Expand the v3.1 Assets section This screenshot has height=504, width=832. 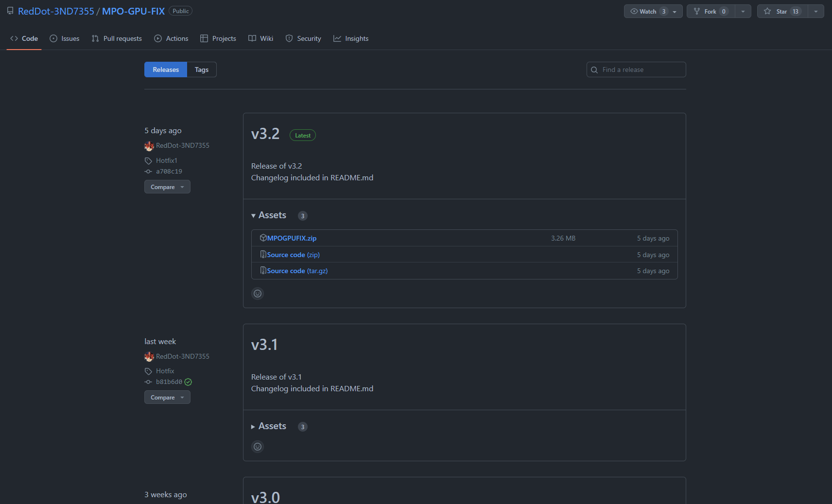pos(269,426)
